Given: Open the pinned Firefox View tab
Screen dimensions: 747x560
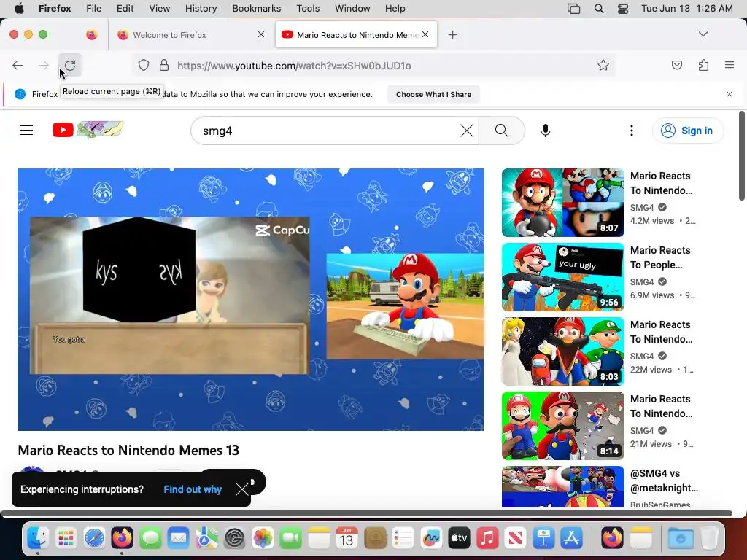Looking at the screenshot, I should [x=91, y=34].
